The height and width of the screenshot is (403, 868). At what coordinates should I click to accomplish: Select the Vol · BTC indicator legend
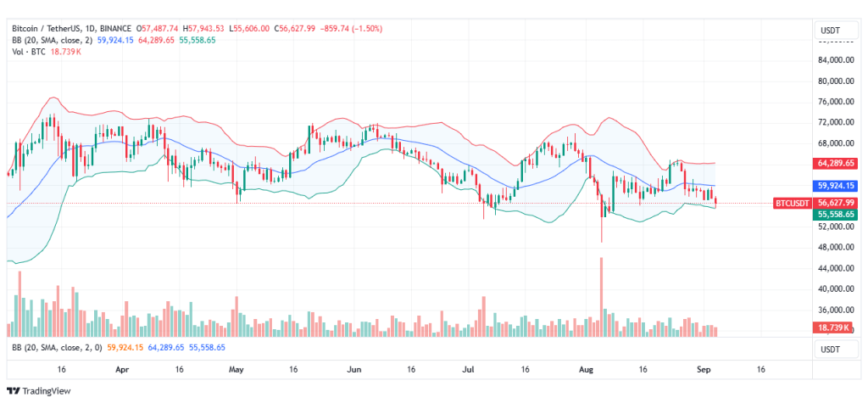point(28,51)
